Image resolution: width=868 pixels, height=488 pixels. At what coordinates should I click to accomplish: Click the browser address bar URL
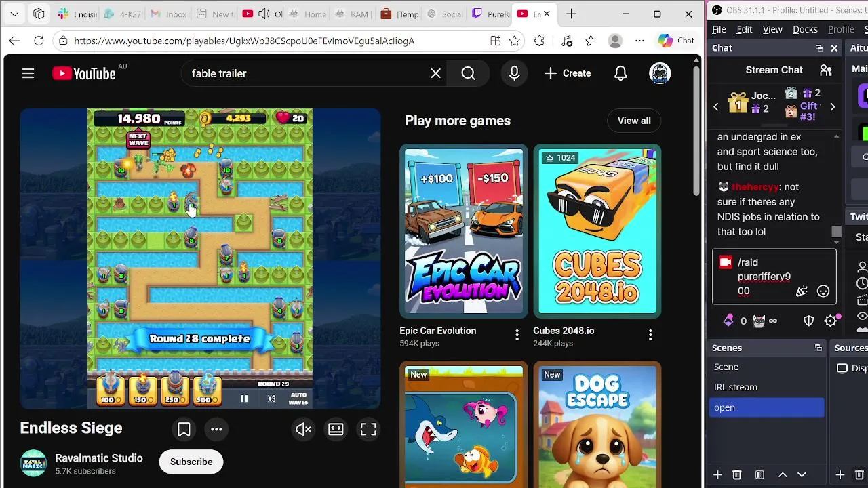point(244,41)
